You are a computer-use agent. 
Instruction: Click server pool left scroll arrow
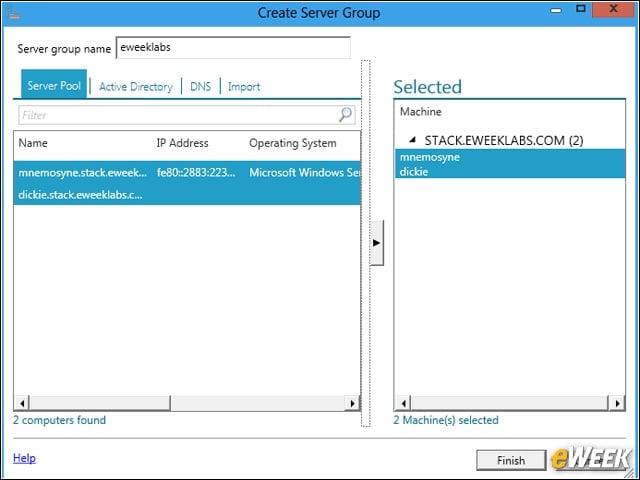point(22,403)
